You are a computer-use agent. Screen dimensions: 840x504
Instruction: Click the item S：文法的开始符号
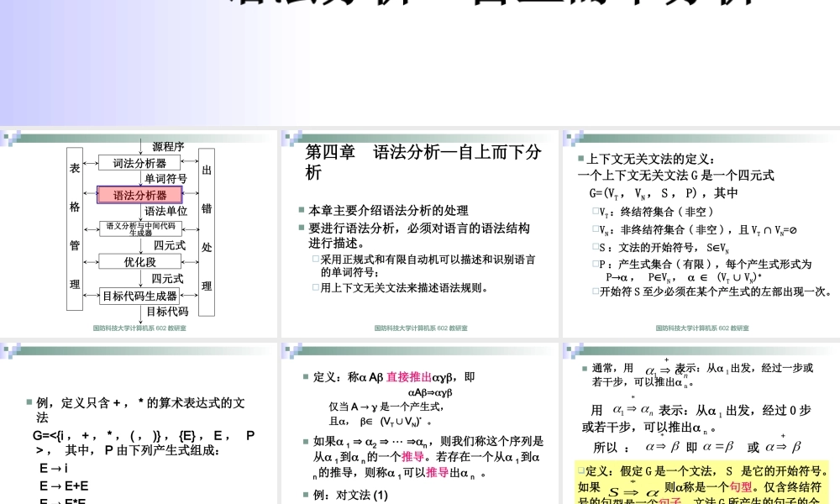pos(664,248)
